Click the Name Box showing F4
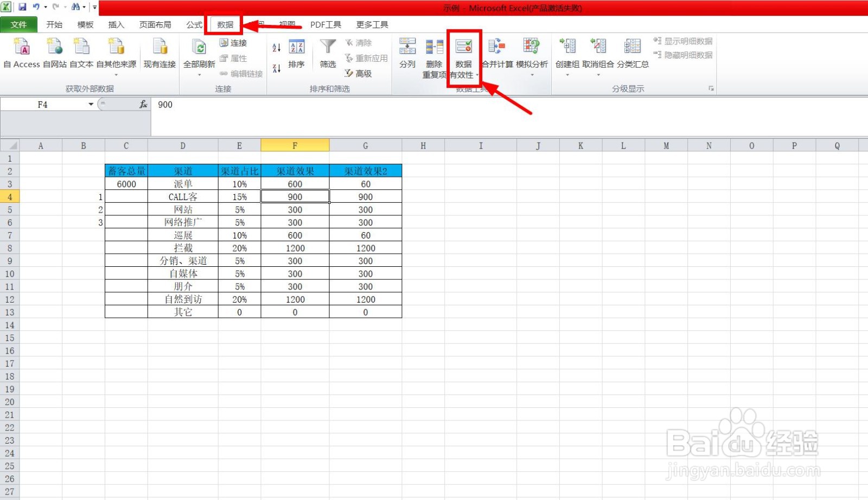This screenshot has height=500, width=868. (43, 104)
